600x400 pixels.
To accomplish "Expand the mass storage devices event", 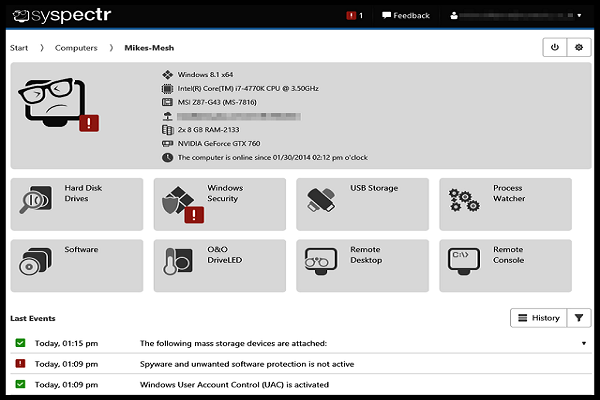I will point(584,344).
